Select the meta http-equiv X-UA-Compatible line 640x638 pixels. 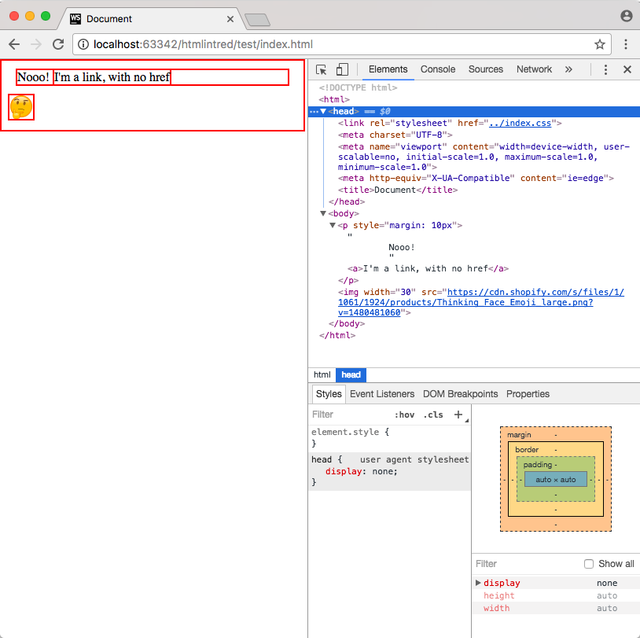476,178
